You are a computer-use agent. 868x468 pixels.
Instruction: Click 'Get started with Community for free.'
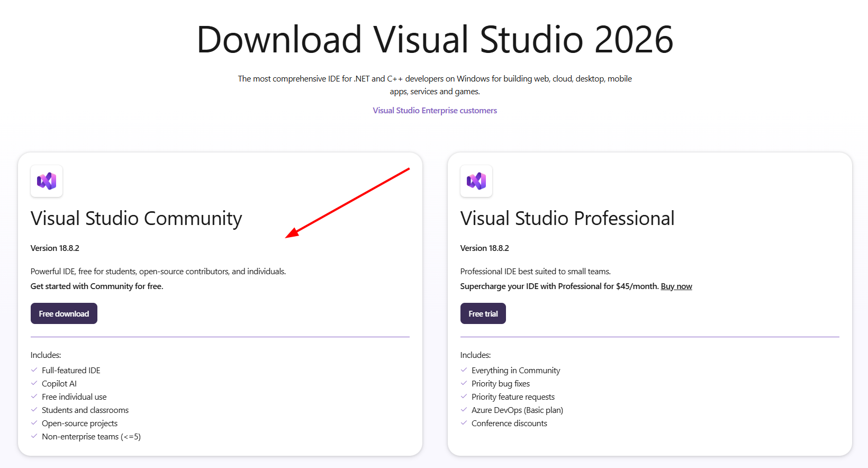pyautogui.click(x=97, y=286)
